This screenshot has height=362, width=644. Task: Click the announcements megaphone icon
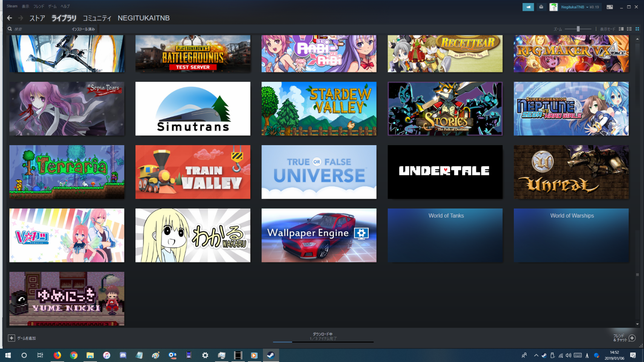[528, 7]
